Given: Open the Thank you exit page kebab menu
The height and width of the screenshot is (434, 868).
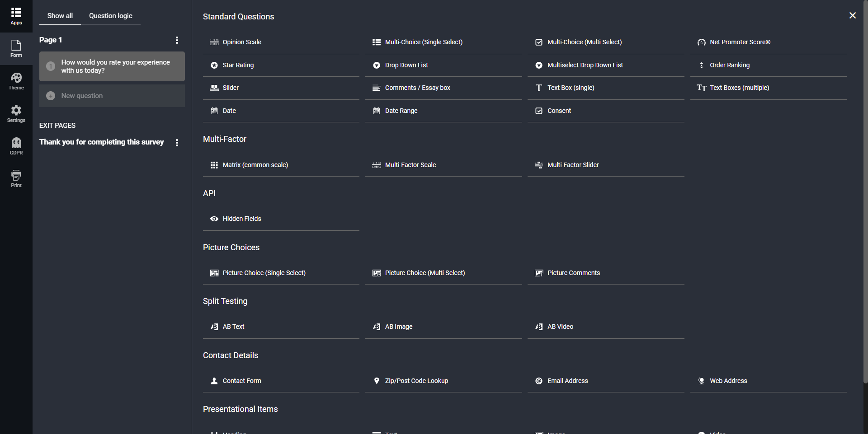Looking at the screenshot, I should click(177, 143).
